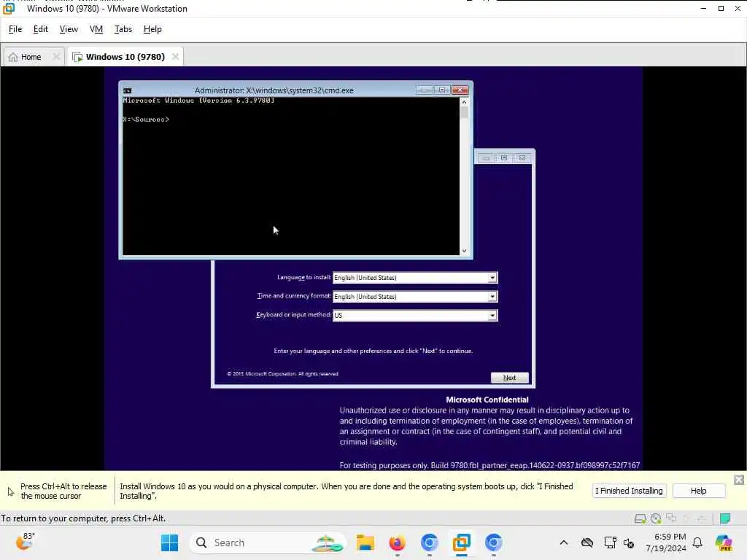
Task: Click the muted volume tray icon
Action: (x=629, y=542)
